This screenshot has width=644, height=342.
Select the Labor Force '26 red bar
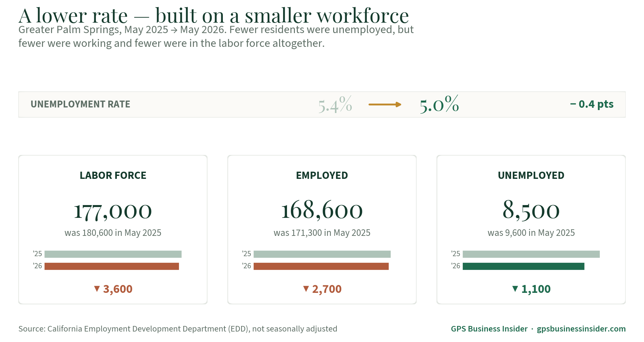(x=112, y=266)
